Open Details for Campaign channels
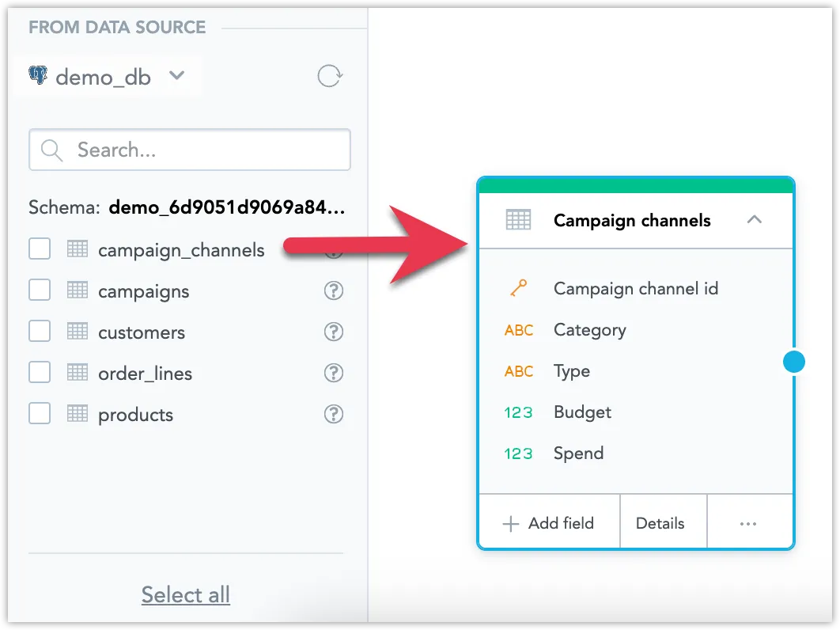Screen dimensions: 840x630 click(x=663, y=522)
